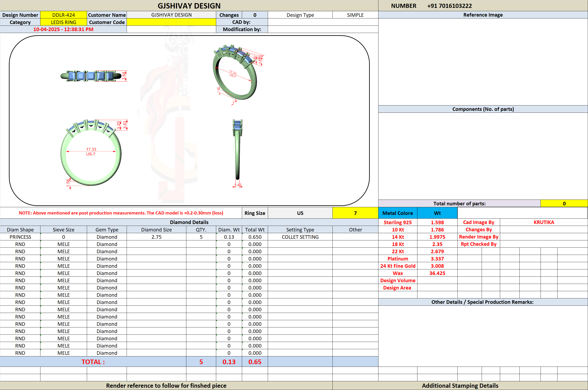
Task: Select the red total weight 0.65
Action: pyautogui.click(x=255, y=362)
